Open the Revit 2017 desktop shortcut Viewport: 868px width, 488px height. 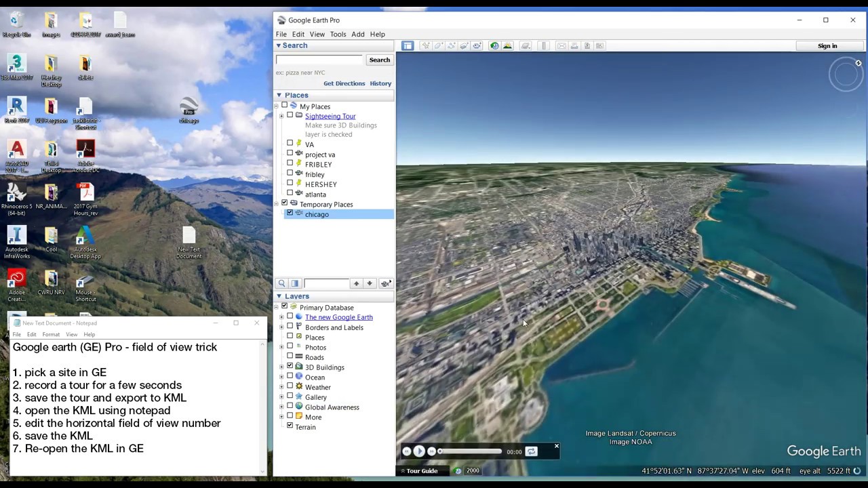click(x=16, y=110)
